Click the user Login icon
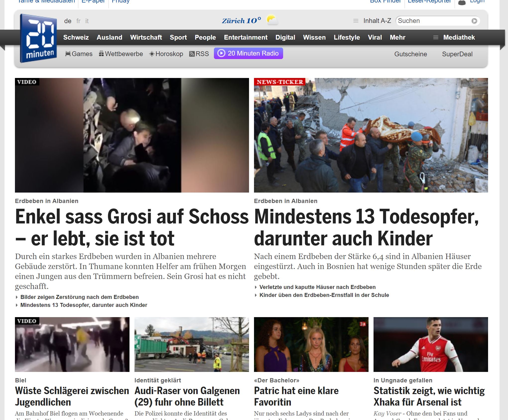Screen dimensions: 508x420 [462, 2]
